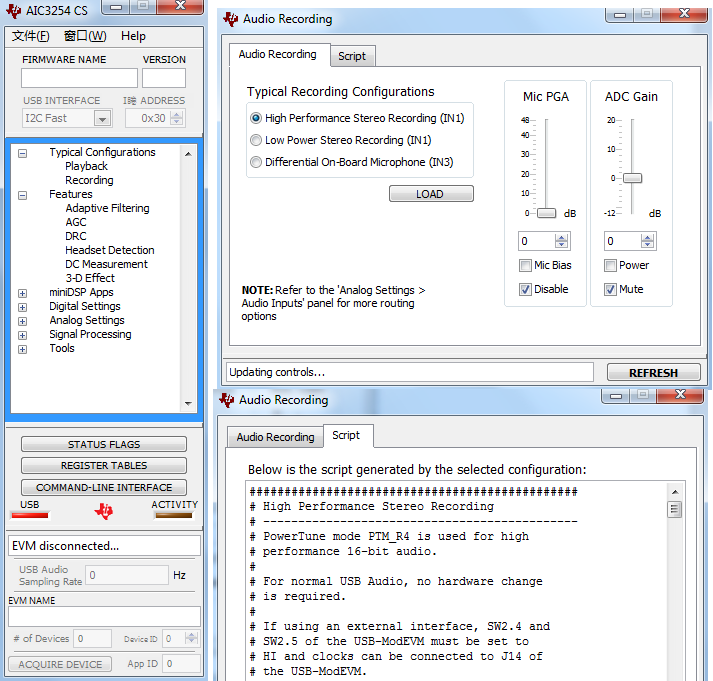
Task: Click the # of Devices field
Action: click(93, 639)
